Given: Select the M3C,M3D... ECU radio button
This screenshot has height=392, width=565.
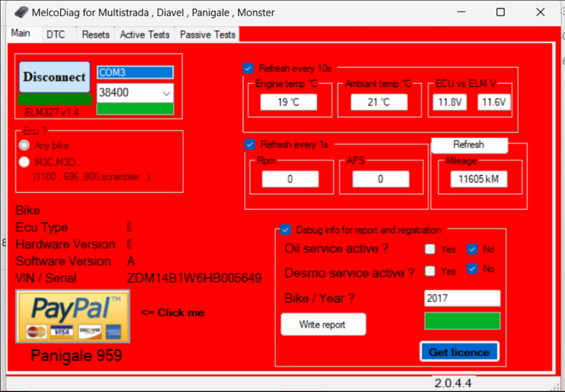Looking at the screenshot, I should (24, 162).
